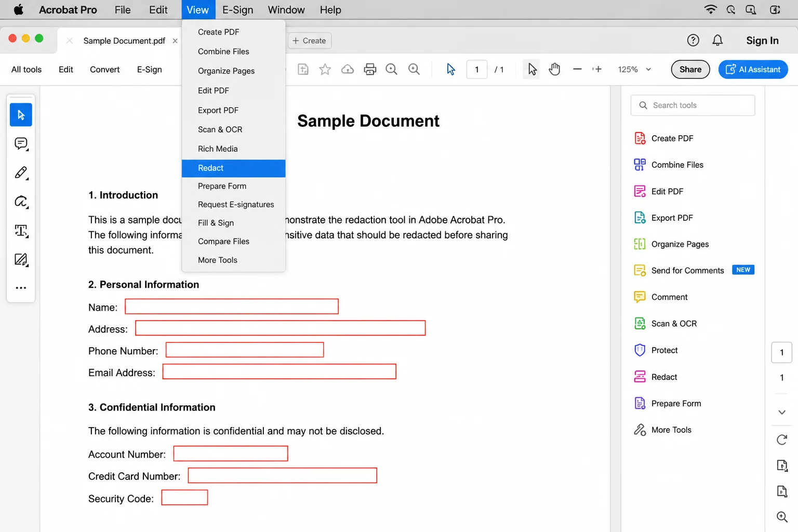The width and height of the screenshot is (798, 532).
Task: Click the star bookmark icon in toolbar
Action: [325, 69]
